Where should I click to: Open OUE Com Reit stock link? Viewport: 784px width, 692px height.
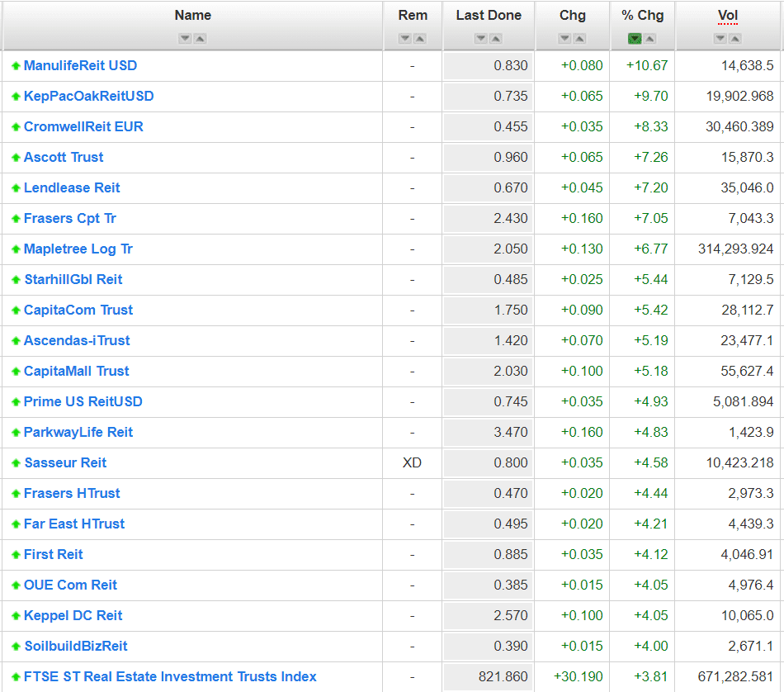tap(70, 585)
